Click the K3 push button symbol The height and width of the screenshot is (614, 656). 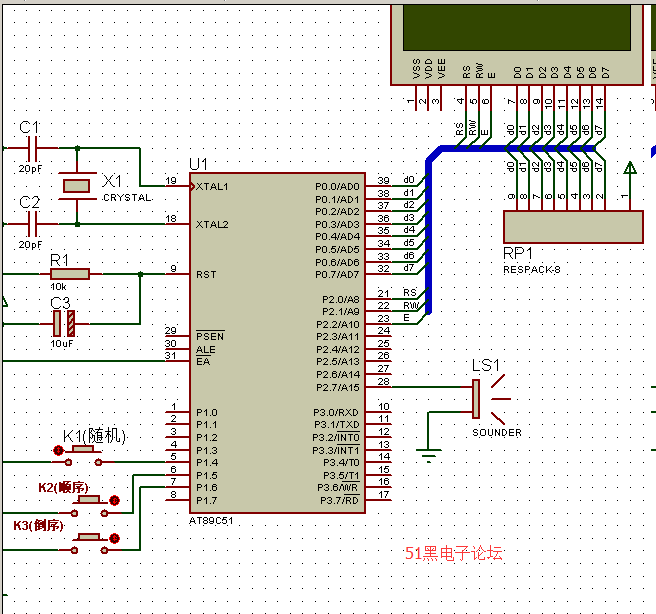point(89,543)
